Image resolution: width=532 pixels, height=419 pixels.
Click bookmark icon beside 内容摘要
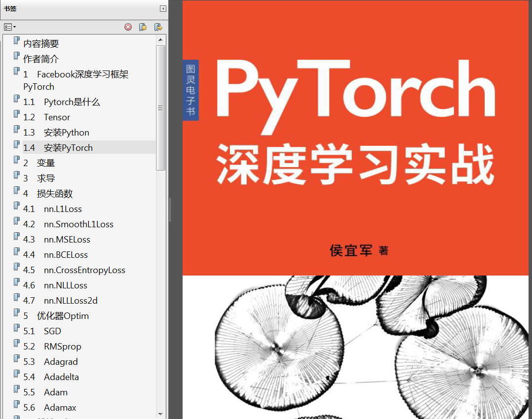coord(17,41)
